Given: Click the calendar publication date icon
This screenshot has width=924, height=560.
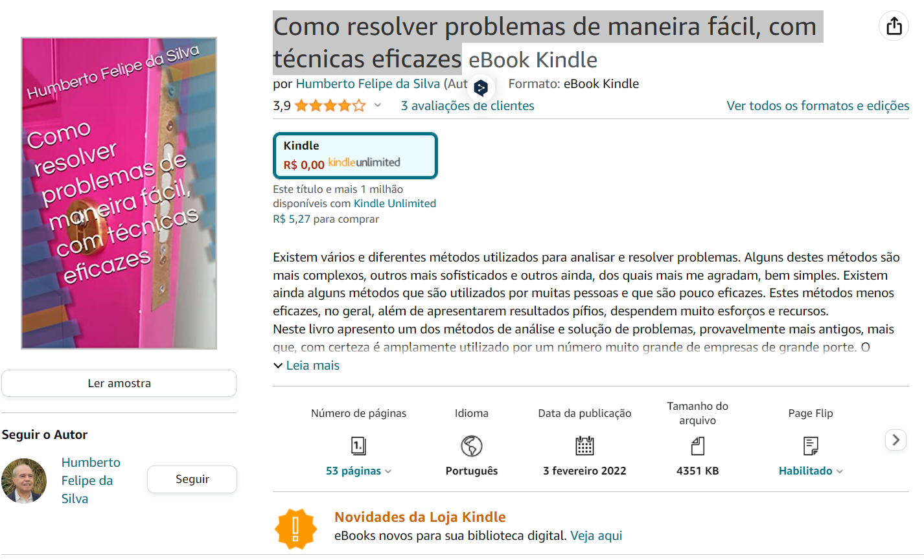Looking at the screenshot, I should pyautogui.click(x=584, y=445).
